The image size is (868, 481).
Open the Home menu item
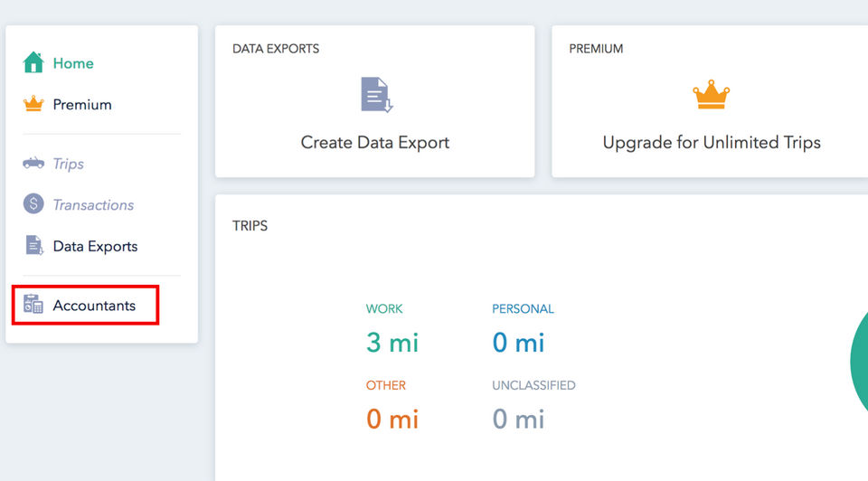[x=73, y=63]
